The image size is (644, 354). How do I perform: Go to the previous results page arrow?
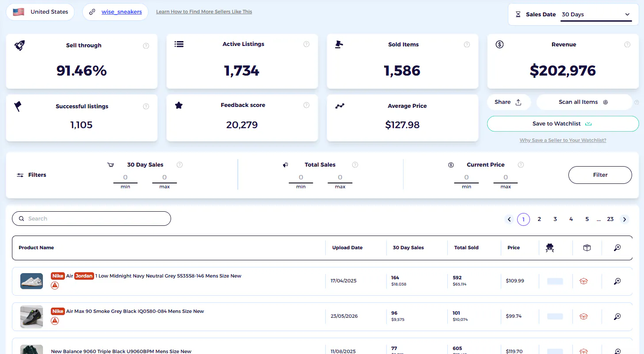click(509, 219)
